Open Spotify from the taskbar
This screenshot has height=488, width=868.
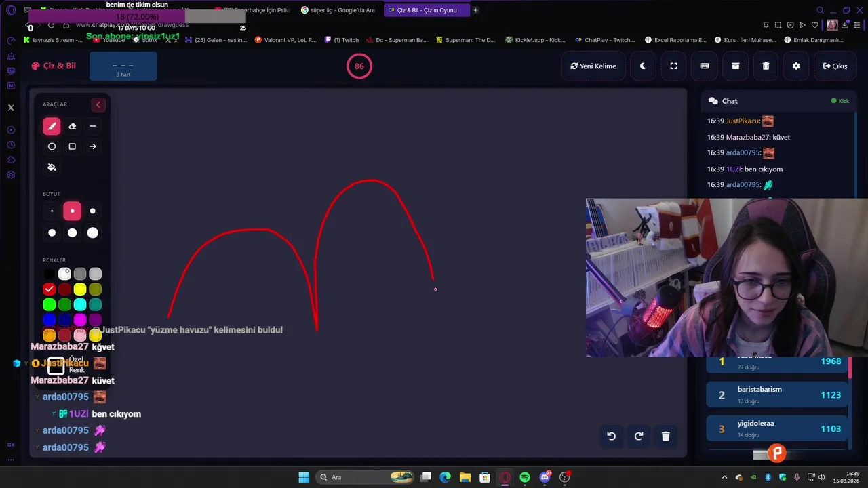tap(525, 477)
